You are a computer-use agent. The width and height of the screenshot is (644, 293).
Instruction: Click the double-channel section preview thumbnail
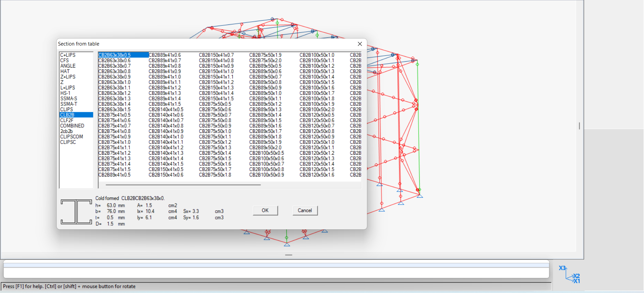click(x=76, y=212)
